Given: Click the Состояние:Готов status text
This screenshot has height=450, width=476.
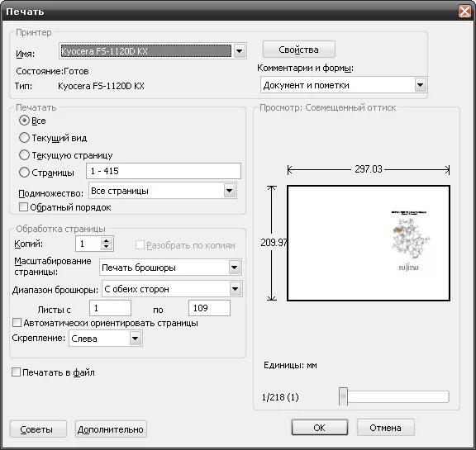Looking at the screenshot, I should pos(52,71).
